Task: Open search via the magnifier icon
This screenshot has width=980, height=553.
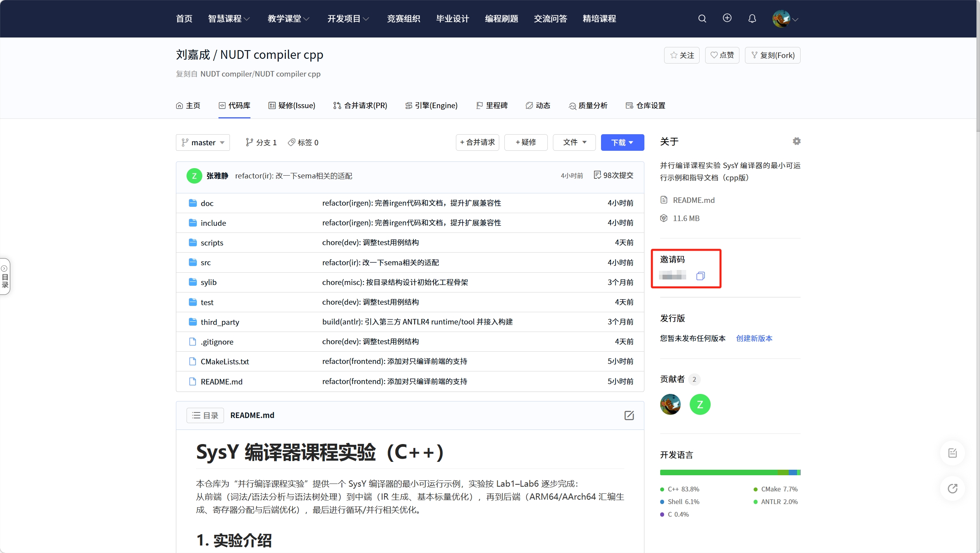Action: tap(702, 18)
